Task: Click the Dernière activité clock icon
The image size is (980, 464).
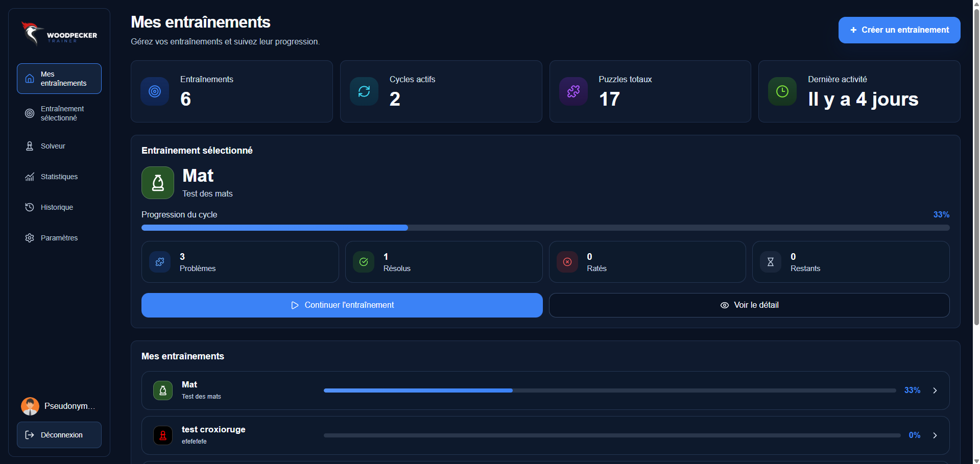Action: pos(782,91)
